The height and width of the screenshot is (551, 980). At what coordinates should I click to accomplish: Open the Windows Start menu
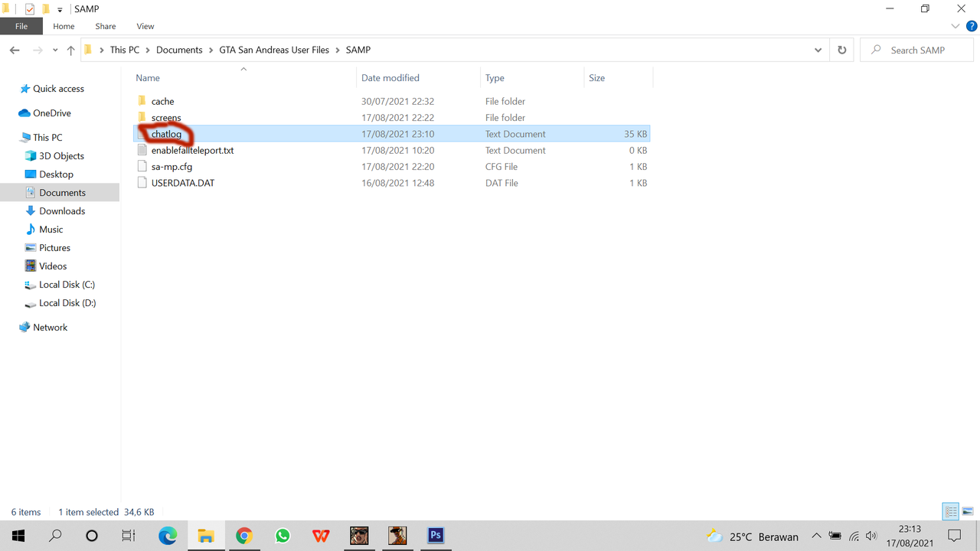(x=18, y=536)
